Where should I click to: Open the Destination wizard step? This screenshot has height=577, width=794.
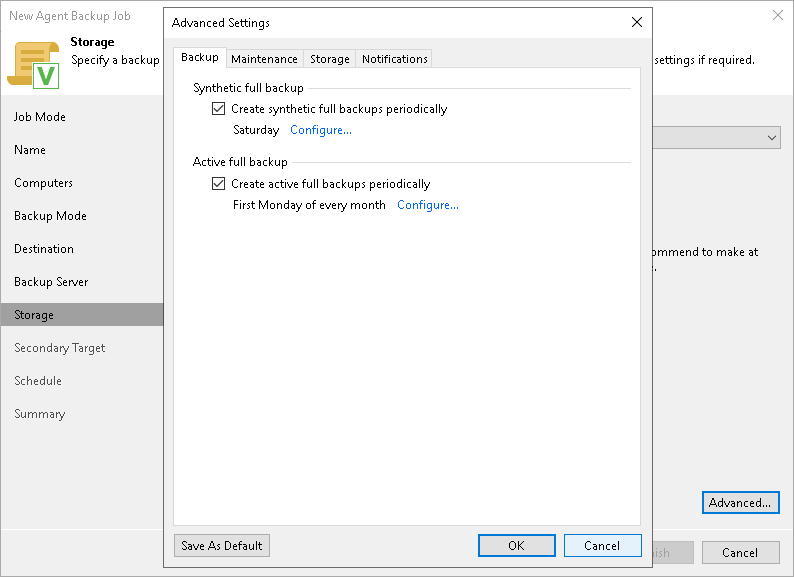[44, 249]
